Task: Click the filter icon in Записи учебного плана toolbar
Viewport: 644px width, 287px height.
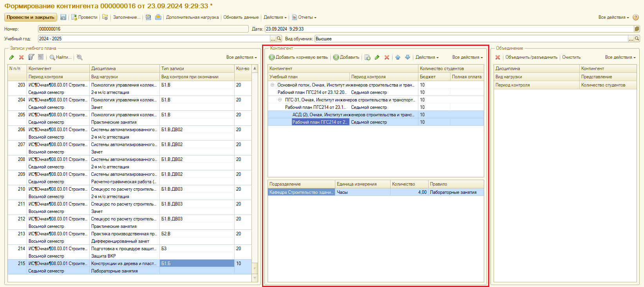Action: [x=31, y=57]
